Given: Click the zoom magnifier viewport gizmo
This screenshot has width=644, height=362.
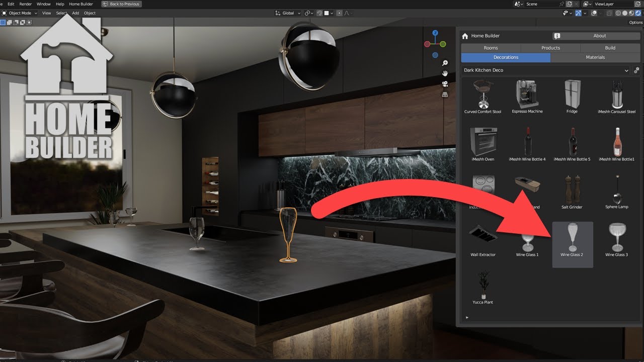Looking at the screenshot, I should click(x=445, y=63).
